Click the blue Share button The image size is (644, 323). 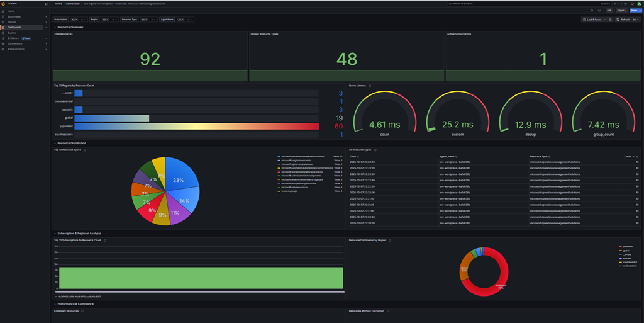633,10
